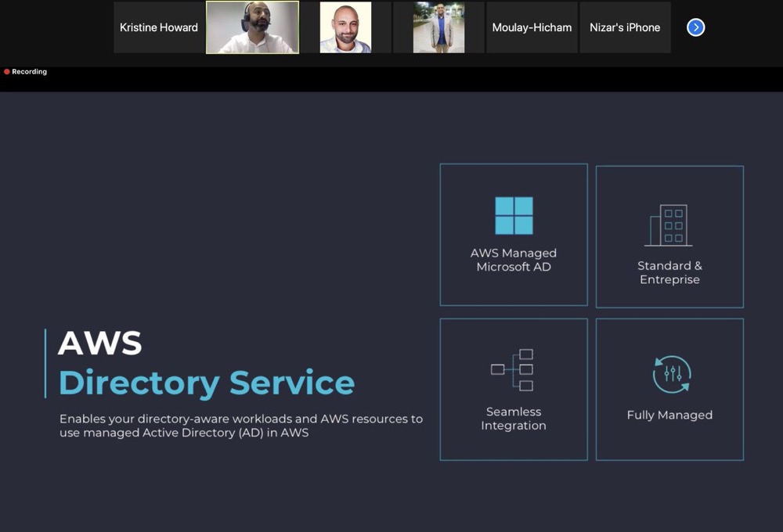Click the Windows logo icon on the slide
This screenshot has height=532, width=783.
[514, 216]
